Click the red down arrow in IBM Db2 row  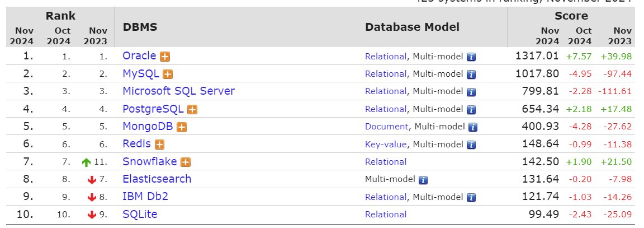point(92,198)
